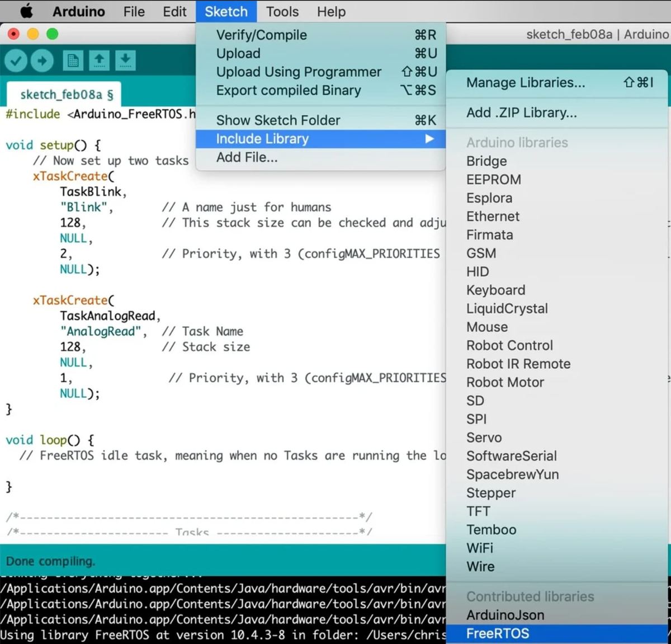Include the LiquidCrystal library

click(557, 308)
